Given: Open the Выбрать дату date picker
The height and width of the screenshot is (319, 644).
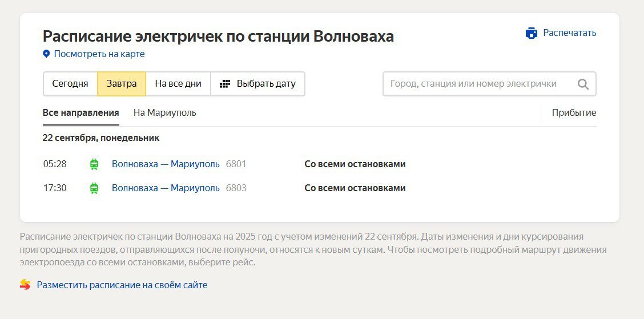Looking at the screenshot, I should point(266,84).
